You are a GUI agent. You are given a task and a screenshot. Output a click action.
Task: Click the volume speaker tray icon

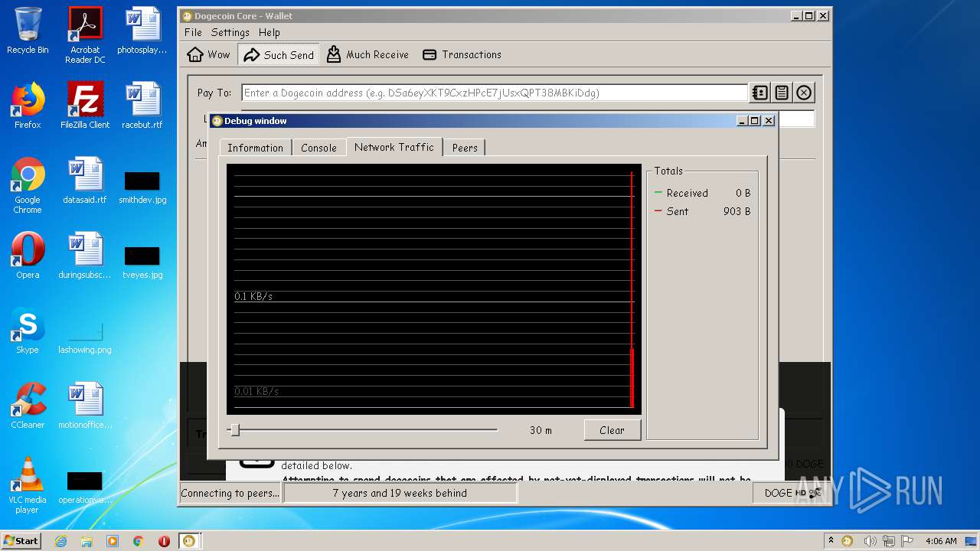pyautogui.click(x=870, y=541)
